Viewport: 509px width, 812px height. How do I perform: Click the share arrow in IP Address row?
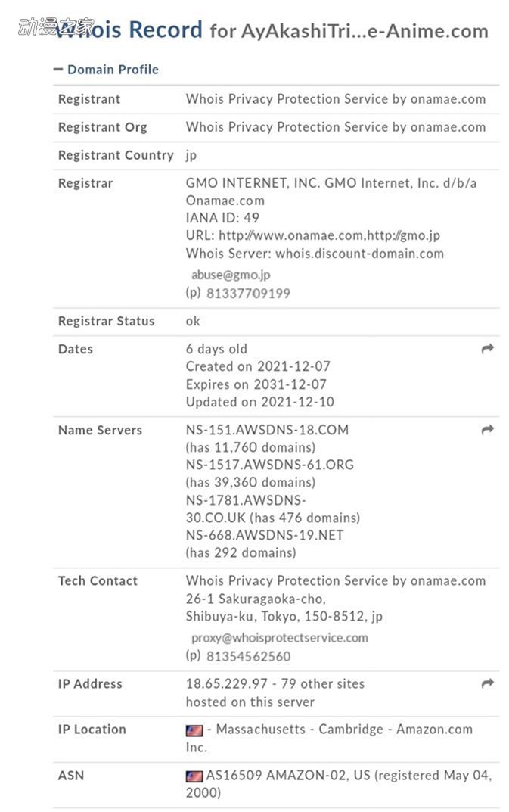click(x=488, y=684)
